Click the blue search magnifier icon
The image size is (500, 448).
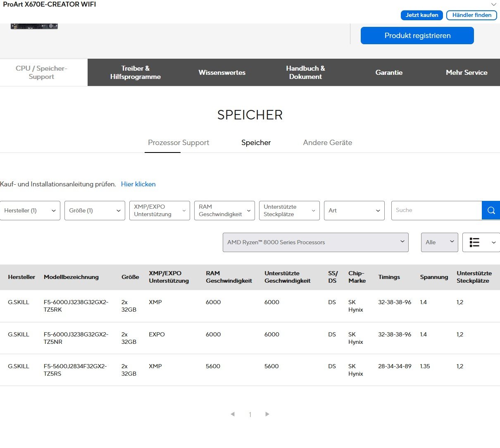click(x=491, y=210)
